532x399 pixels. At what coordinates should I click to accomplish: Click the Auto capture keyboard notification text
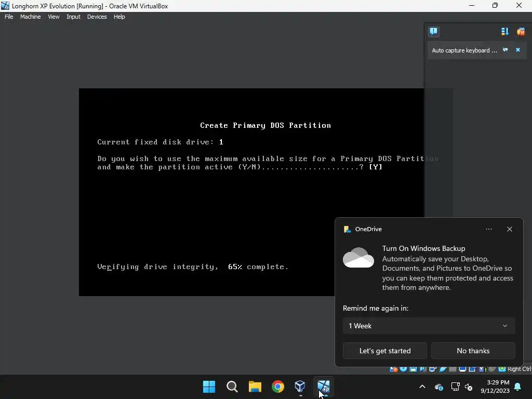pos(464,50)
